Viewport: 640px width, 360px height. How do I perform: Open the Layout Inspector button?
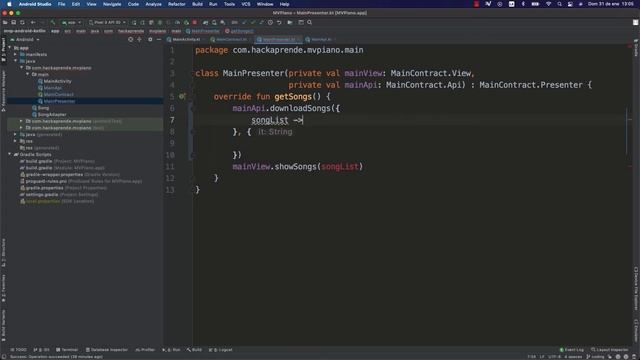pos(609,350)
